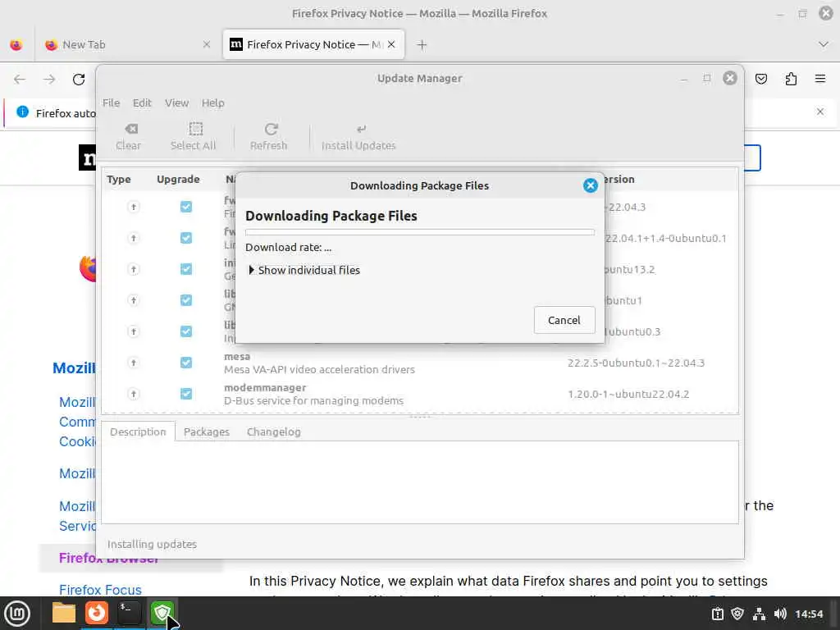
Task: Click the Upgrade column header
Action: (x=178, y=180)
